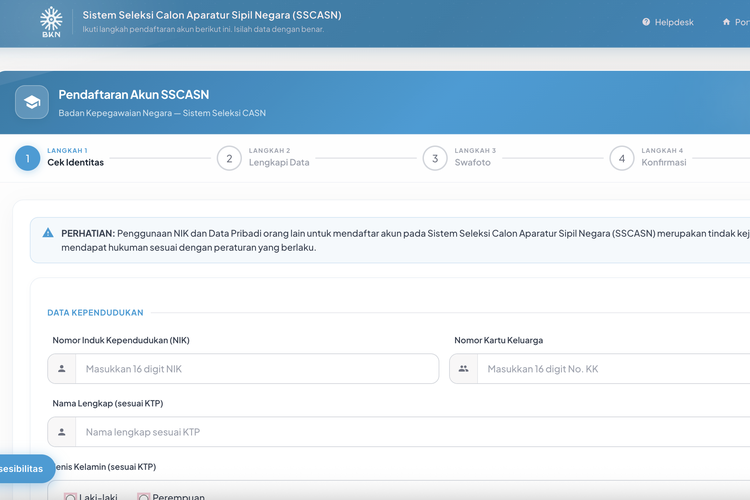Viewport: 750px width, 500px height.
Task: Select step 3 circle Swafoto
Action: tap(435, 158)
